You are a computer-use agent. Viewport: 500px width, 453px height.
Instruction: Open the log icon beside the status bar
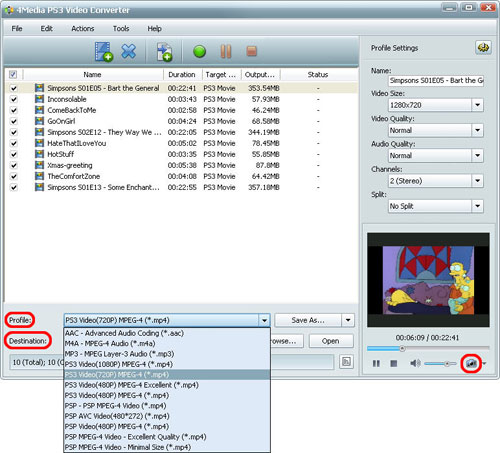coord(346,362)
